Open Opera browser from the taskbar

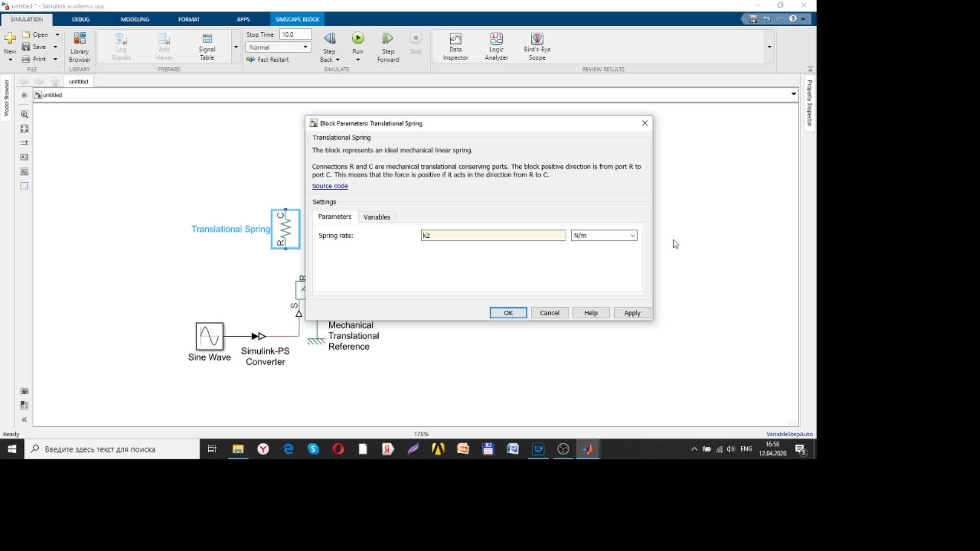click(338, 449)
